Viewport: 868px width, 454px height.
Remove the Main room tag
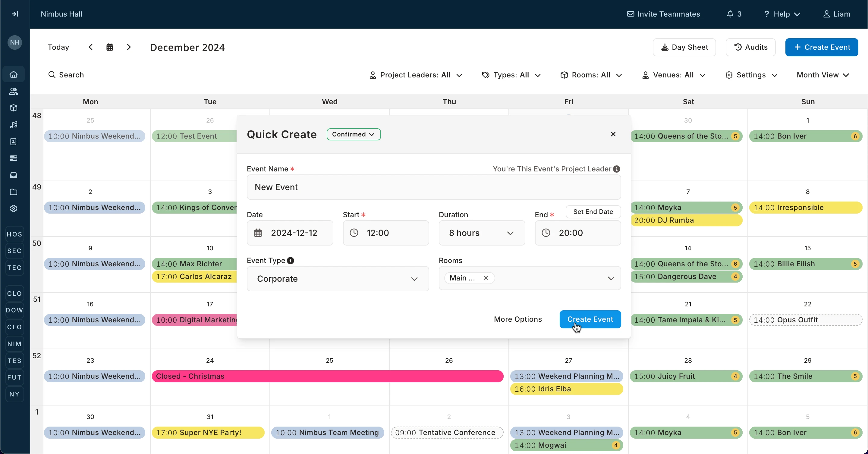click(486, 278)
